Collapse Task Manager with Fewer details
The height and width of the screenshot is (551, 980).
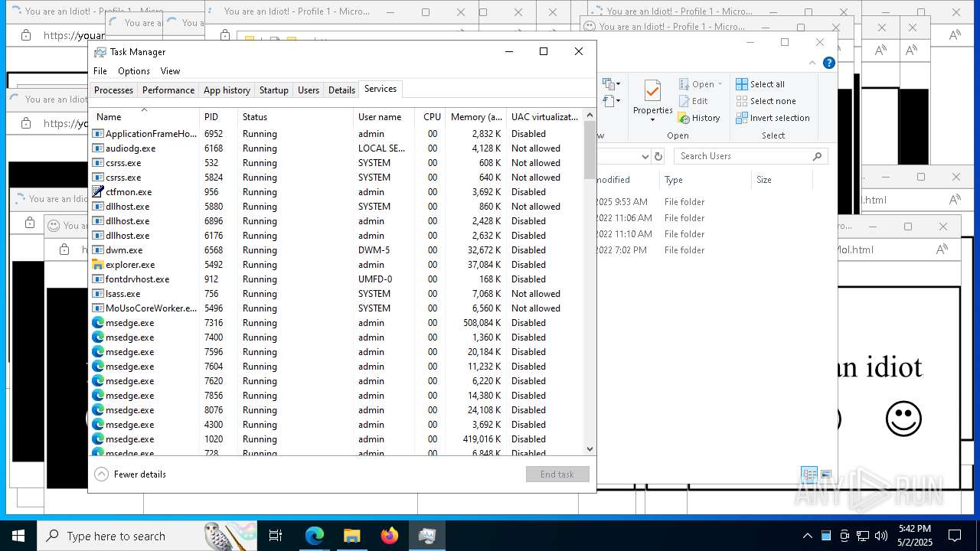[130, 474]
